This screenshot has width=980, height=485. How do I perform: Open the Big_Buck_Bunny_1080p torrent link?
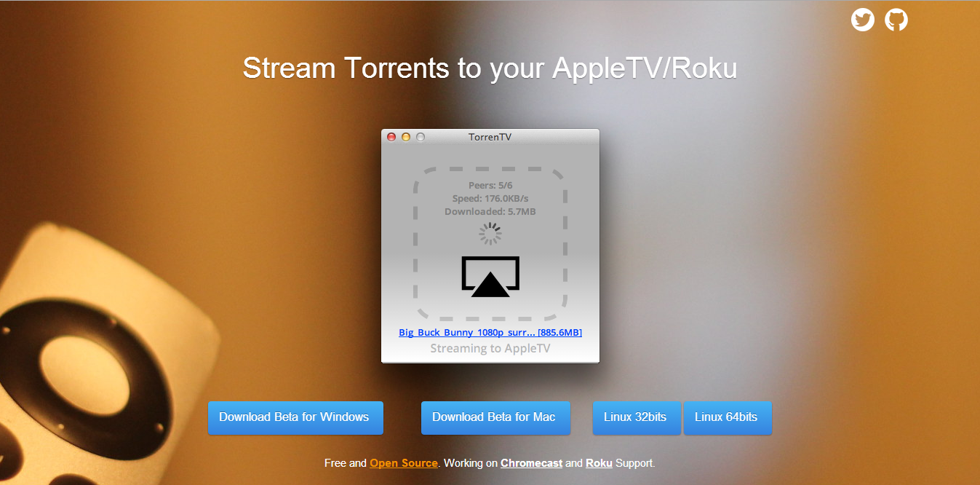(x=490, y=333)
